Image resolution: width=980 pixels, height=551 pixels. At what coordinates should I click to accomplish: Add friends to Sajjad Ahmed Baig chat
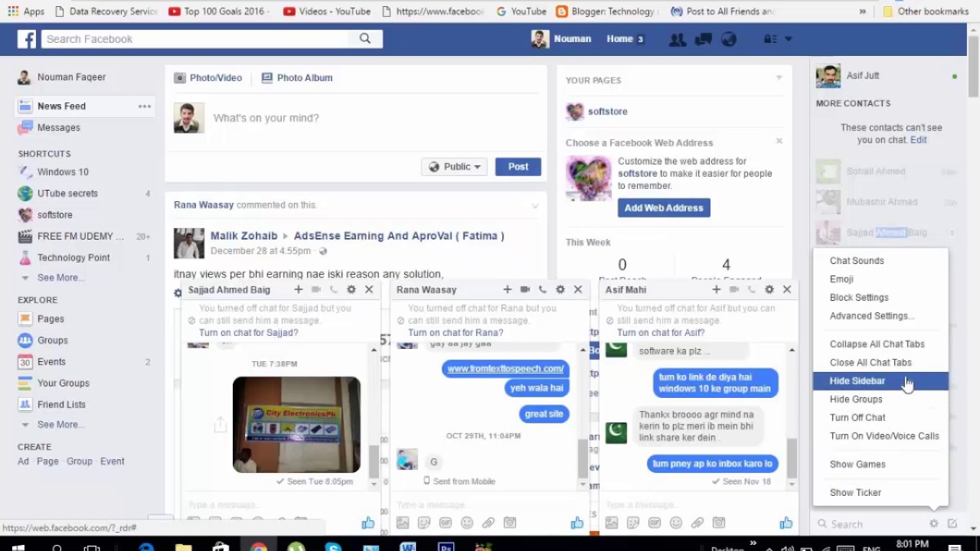tap(298, 289)
